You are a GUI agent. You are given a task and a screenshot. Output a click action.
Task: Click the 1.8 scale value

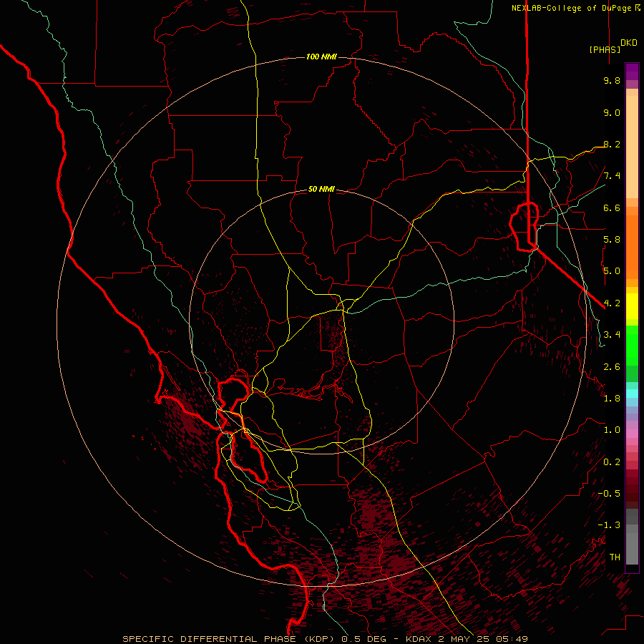point(612,399)
